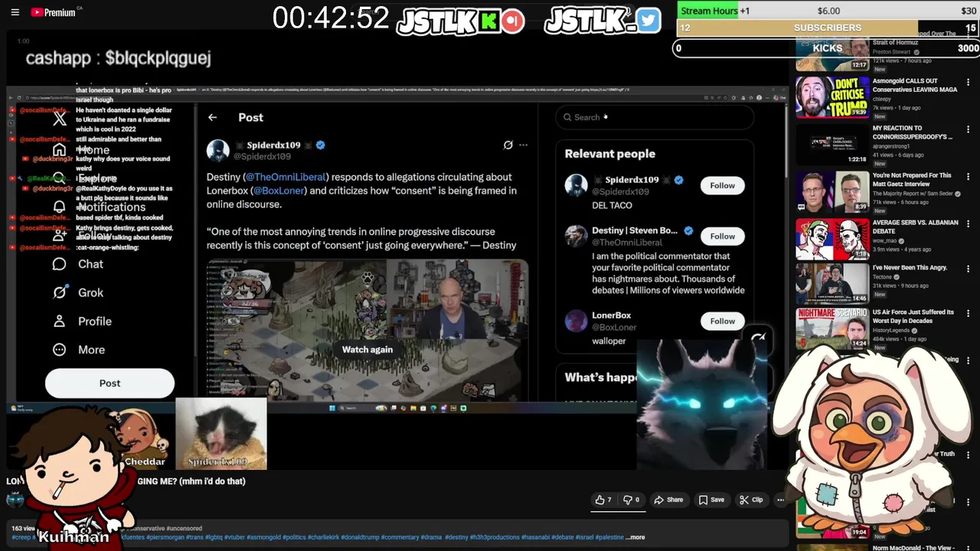Open Profile in the X sidebar

click(83, 321)
